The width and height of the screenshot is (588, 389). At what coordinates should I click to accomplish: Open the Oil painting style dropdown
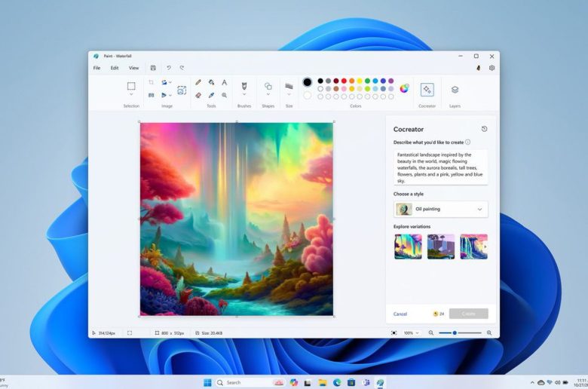(441, 210)
